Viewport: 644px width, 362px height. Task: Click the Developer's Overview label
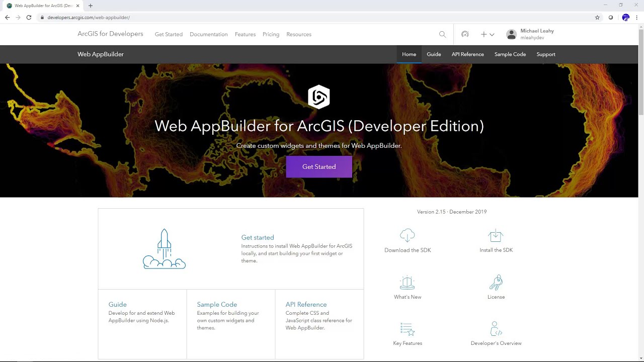coord(496,343)
